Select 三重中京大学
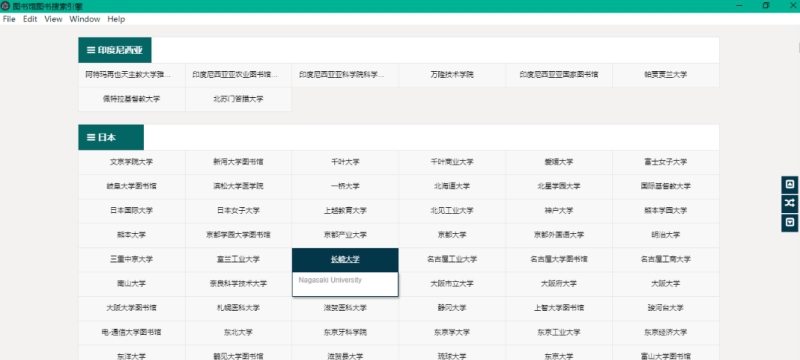 tap(132, 260)
